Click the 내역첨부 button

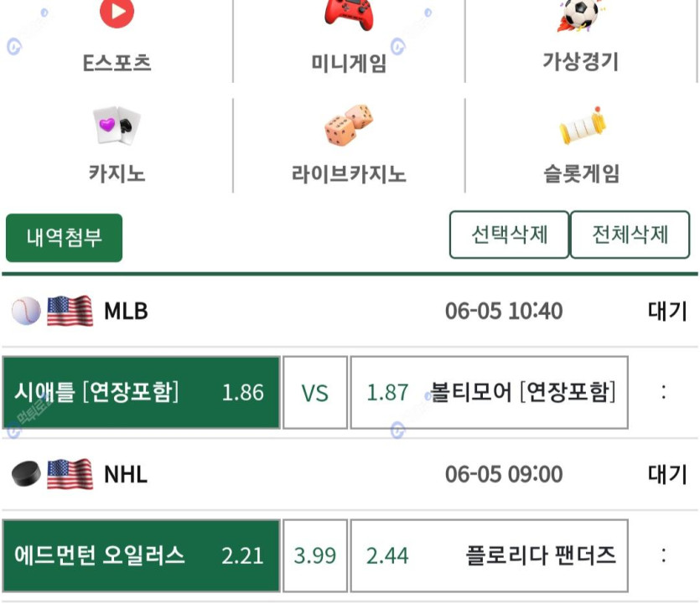(64, 238)
